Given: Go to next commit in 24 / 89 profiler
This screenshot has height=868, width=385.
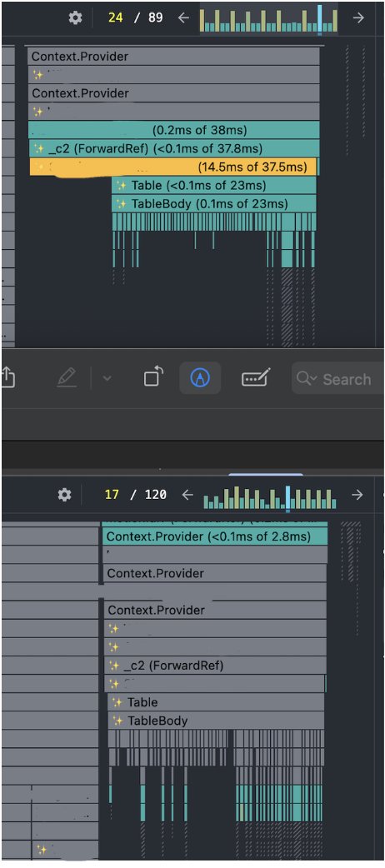Looking at the screenshot, I should 359,17.
